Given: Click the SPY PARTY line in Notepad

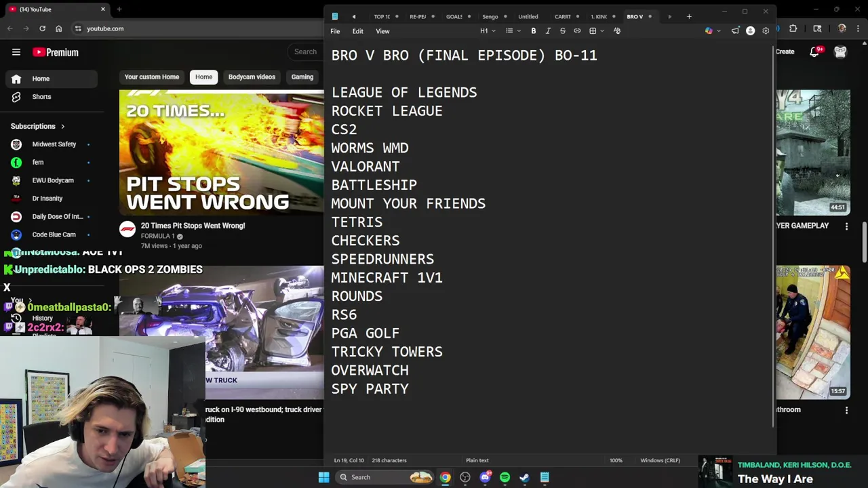Looking at the screenshot, I should coord(370,389).
